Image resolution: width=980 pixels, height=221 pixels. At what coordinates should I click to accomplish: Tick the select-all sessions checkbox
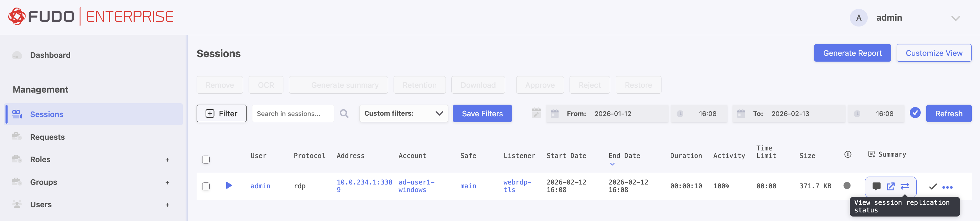tap(206, 160)
